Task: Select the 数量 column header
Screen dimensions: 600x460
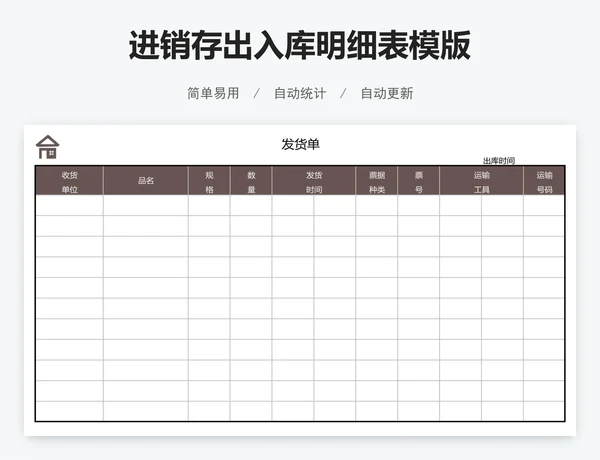Action: (x=251, y=181)
